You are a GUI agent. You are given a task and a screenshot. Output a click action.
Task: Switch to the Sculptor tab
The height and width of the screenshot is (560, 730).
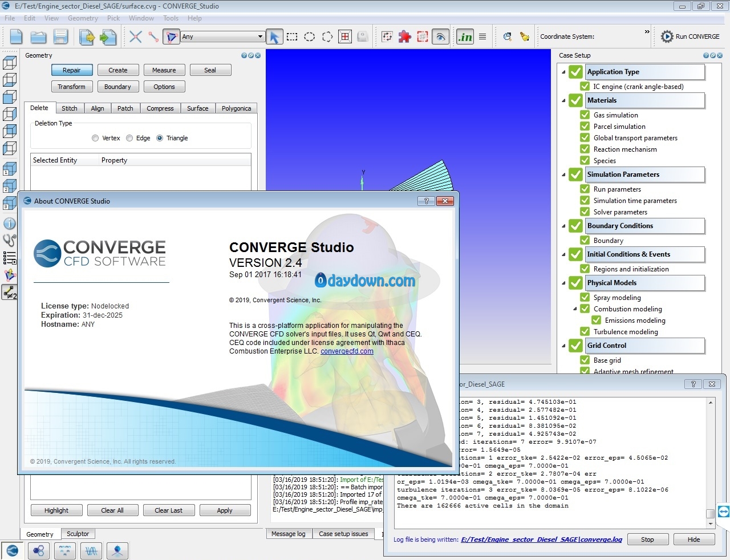(x=78, y=534)
